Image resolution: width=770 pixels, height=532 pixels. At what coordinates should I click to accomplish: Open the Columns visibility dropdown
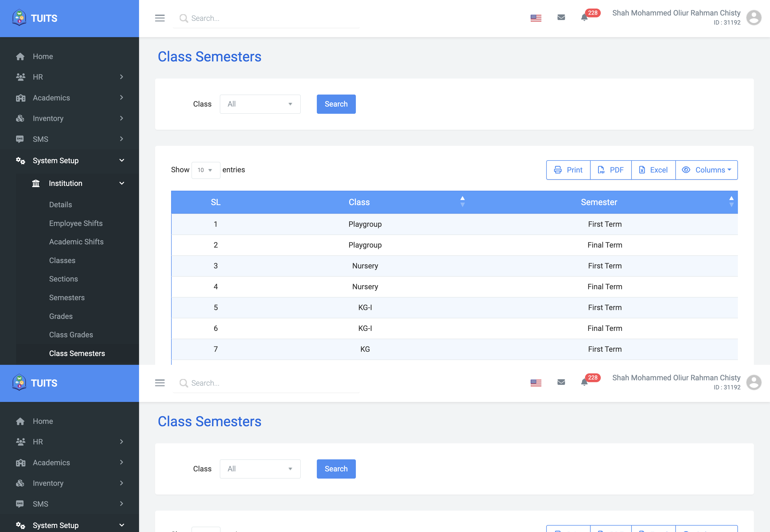click(706, 170)
